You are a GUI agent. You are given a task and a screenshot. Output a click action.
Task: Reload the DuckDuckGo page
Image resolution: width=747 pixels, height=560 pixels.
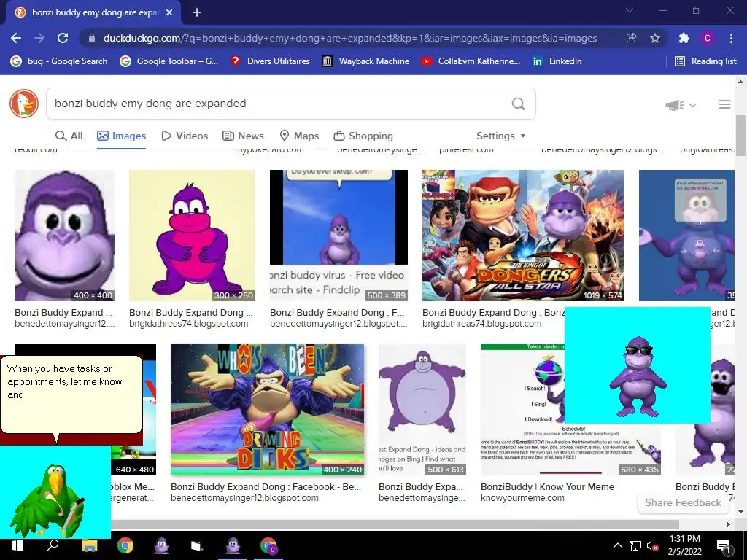(x=63, y=38)
